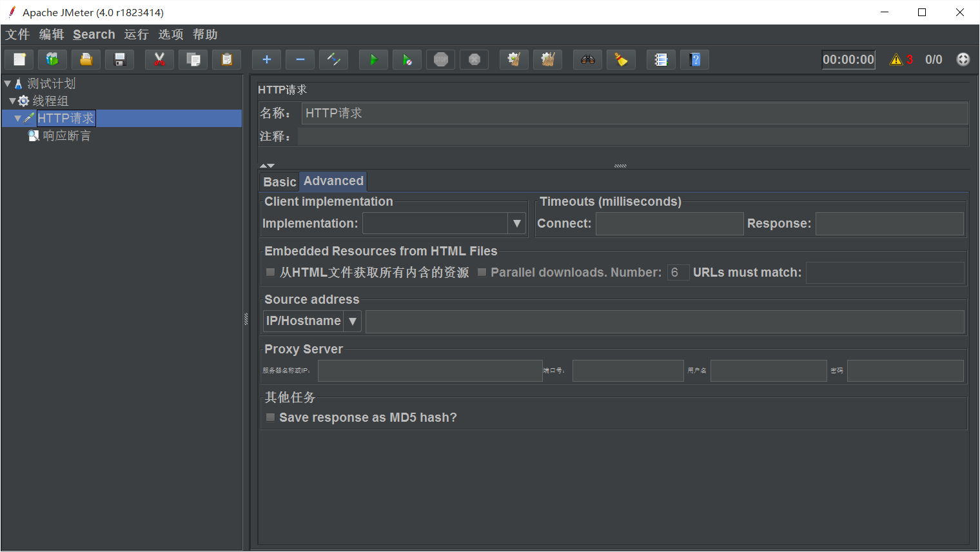Open the 编辑 menu
The image size is (980, 552).
pos(52,34)
